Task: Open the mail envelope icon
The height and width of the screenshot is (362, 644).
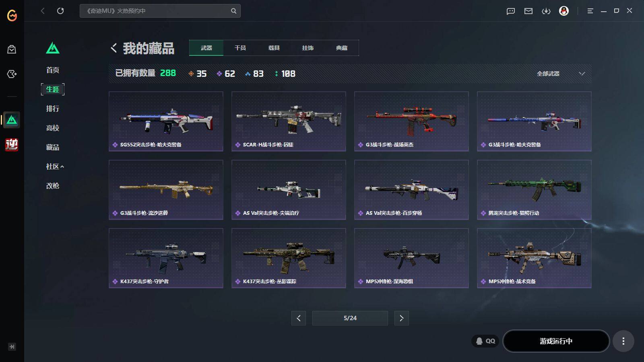Action: tap(528, 11)
